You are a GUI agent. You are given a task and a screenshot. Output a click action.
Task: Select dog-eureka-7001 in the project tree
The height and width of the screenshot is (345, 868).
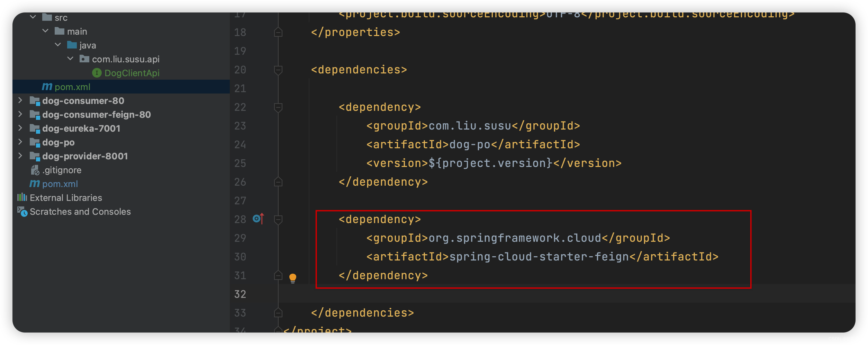[81, 129]
